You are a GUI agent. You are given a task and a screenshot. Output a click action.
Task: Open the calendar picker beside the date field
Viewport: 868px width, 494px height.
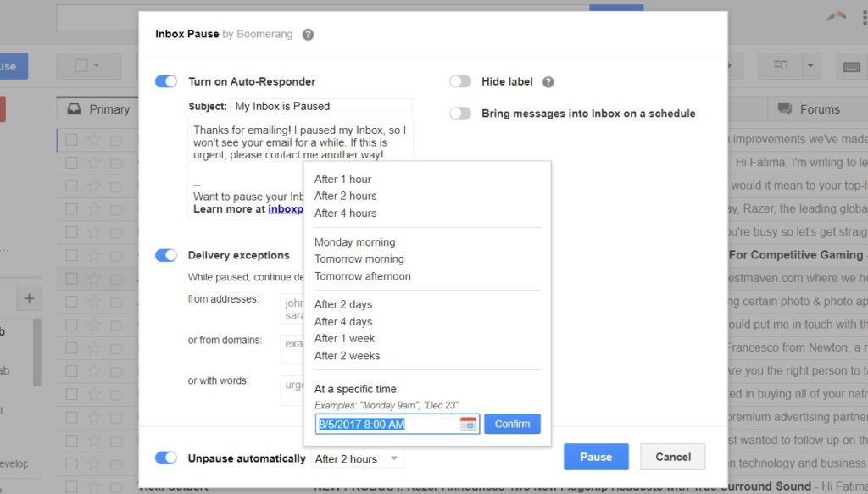coord(470,424)
